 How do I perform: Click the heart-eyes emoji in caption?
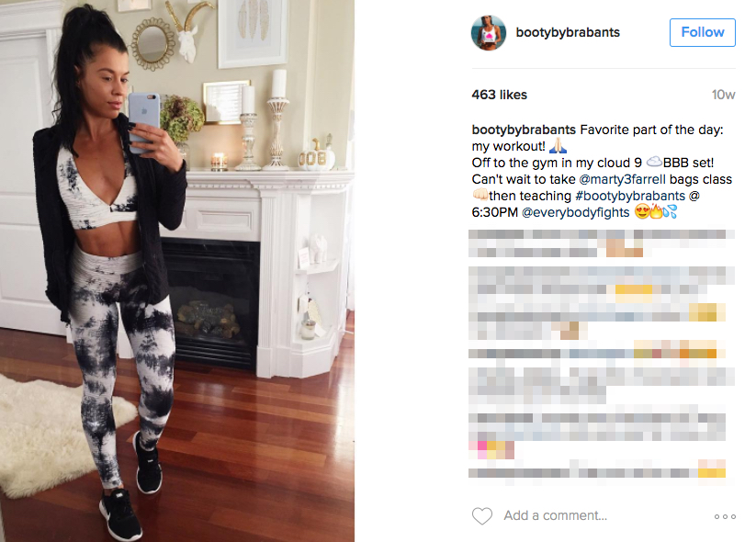click(x=642, y=211)
